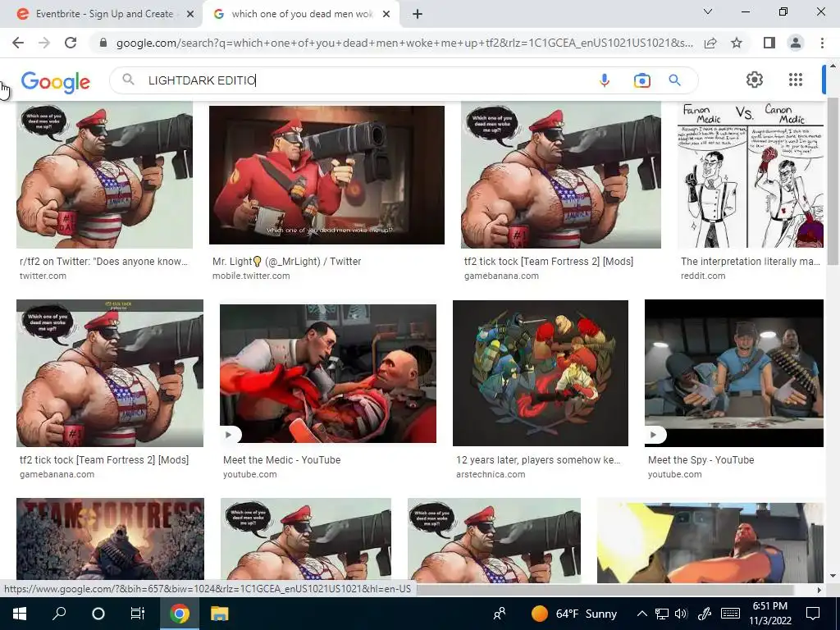Click 'Meet the Spy - YouTube' title
840x630 pixels.
[x=701, y=459]
